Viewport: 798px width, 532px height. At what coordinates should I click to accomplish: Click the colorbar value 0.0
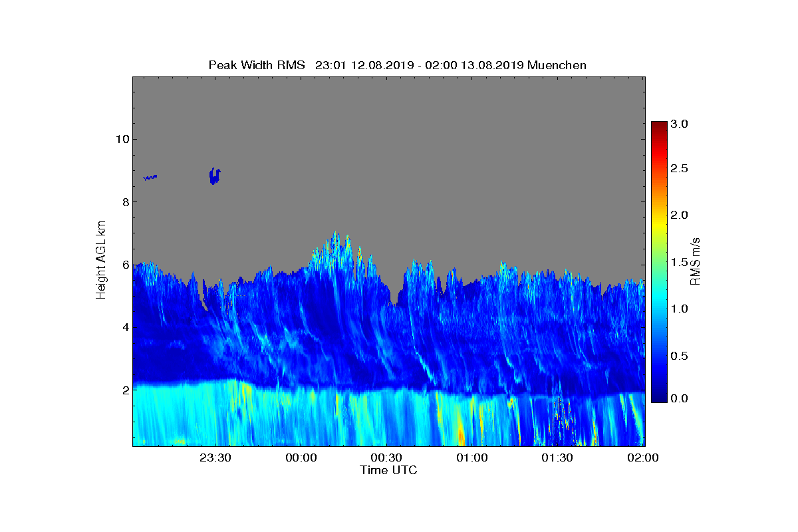[679, 398]
